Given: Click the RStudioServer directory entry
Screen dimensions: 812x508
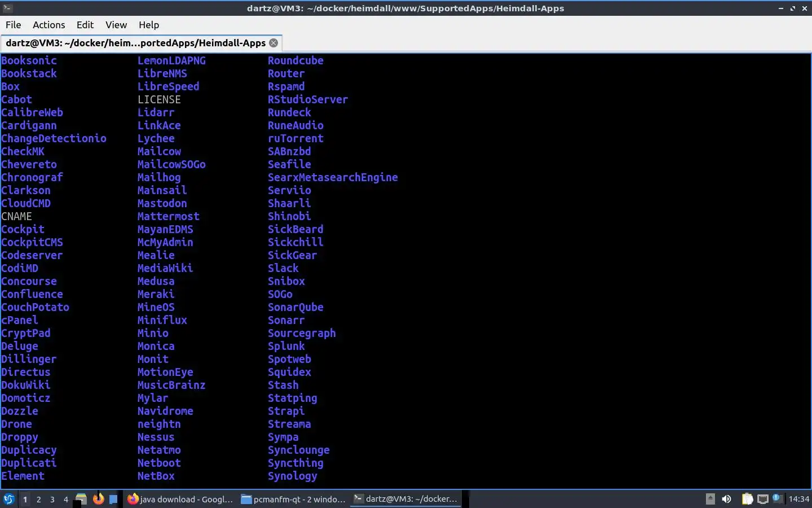Looking at the screenshot, I should (308, 99).
